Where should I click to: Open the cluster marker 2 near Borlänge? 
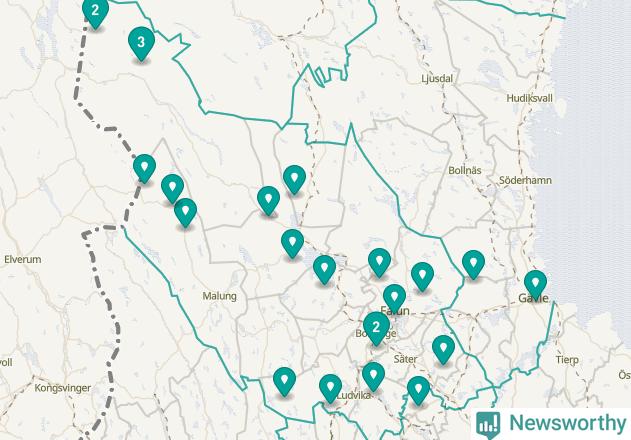click(x=376, y=328)
